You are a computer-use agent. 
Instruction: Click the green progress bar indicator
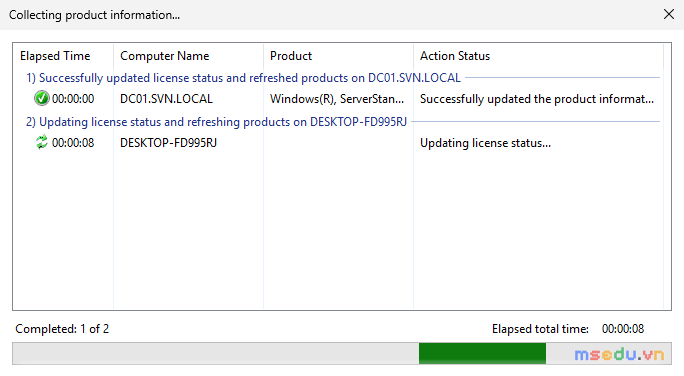coord(482,353)
